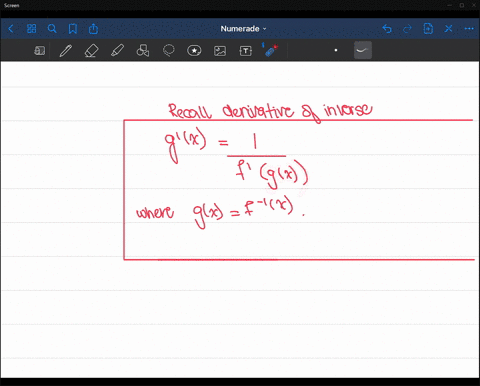Maximize the Screen window

[462, 5]
